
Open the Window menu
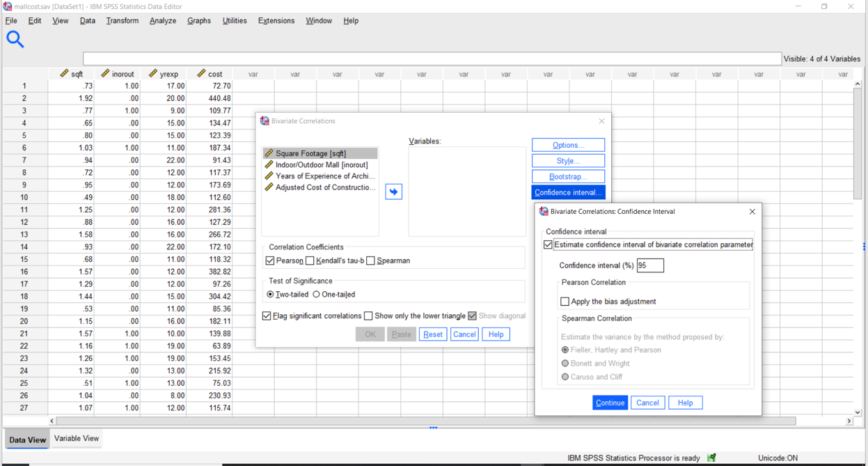[x=319, y=21]
